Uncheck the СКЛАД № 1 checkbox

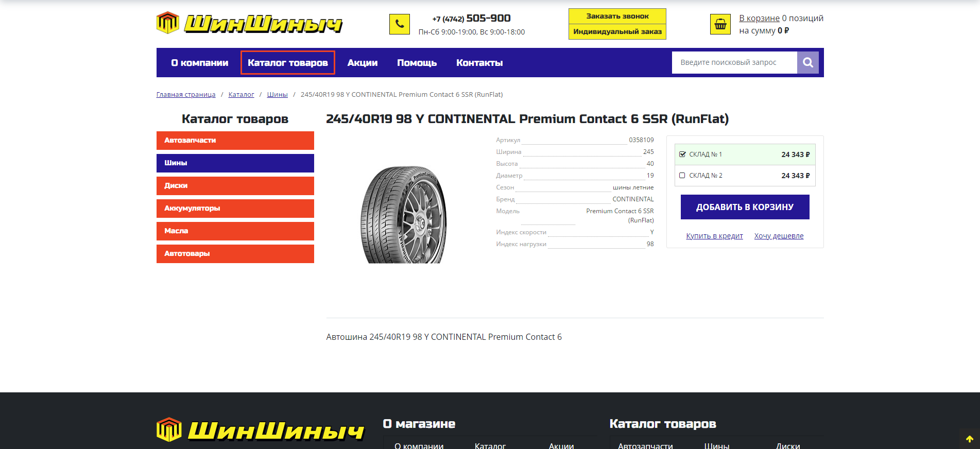tap(682, 154)
